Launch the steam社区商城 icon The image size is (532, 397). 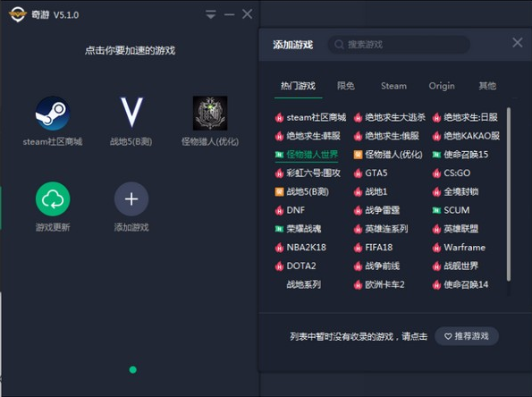(53, 114)
